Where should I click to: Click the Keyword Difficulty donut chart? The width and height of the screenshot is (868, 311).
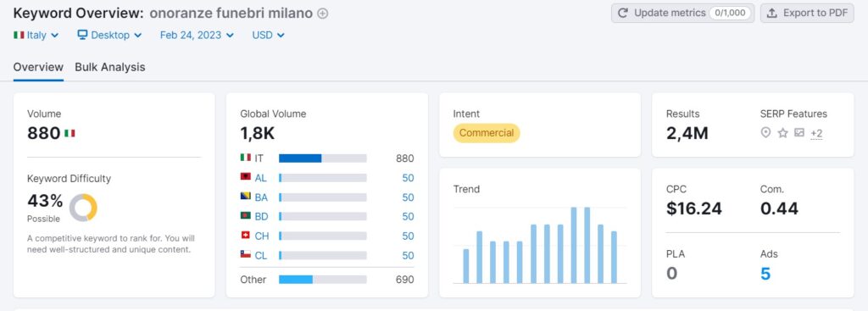click(x=83, y=208)
